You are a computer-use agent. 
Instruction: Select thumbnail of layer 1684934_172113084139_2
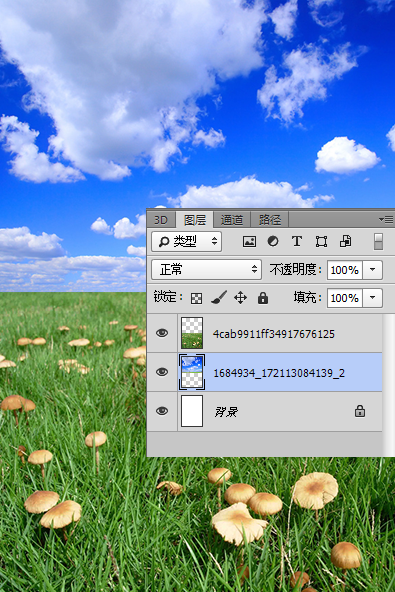click(192, 372)
